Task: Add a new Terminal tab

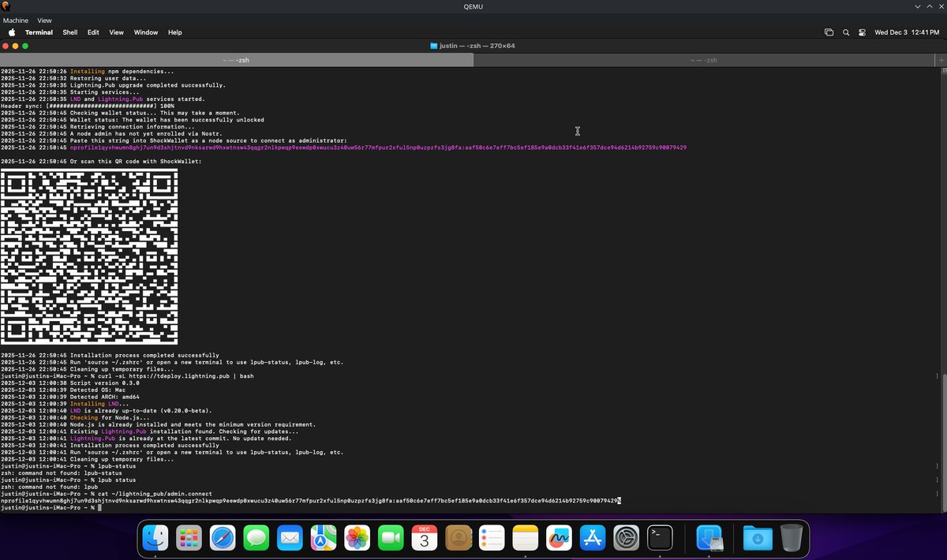Action: (940, 60)
